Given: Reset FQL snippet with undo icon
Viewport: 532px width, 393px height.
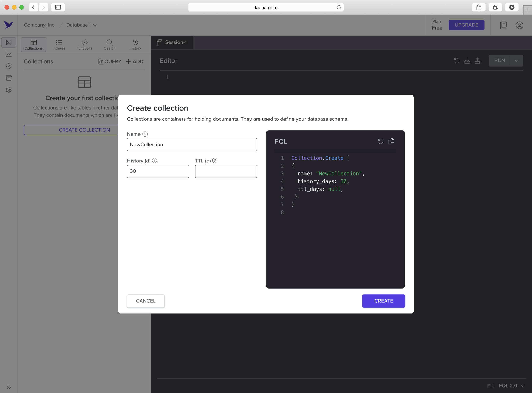Looking at the screenshot, I should (380, 141).
